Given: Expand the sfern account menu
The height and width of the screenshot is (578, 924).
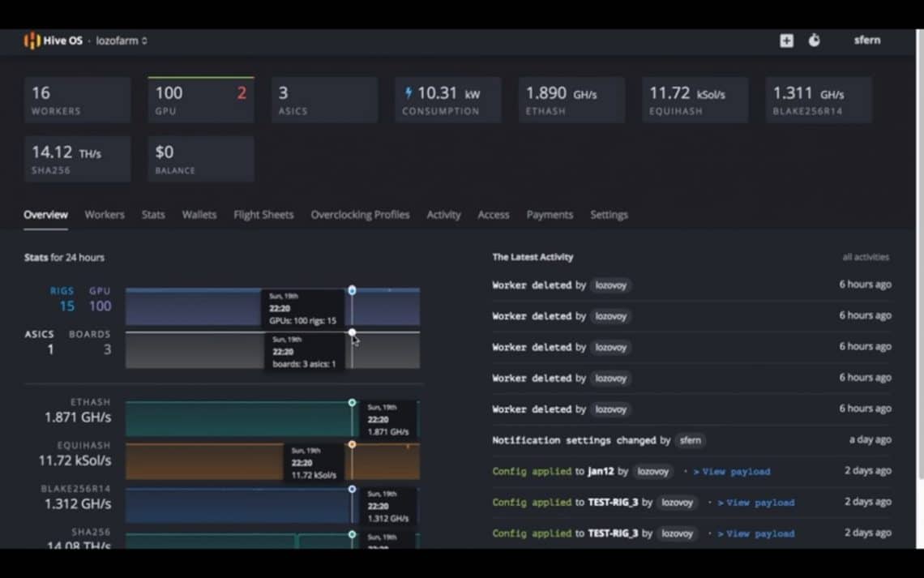Looking at the screenshot, I should [x=867, y=40].
